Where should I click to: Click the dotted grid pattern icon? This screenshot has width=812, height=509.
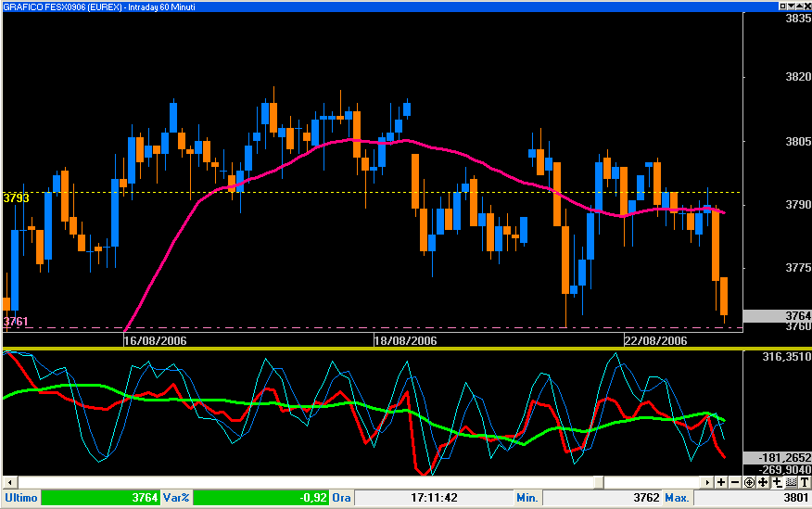pyautogui.click(x=791, y=482)
